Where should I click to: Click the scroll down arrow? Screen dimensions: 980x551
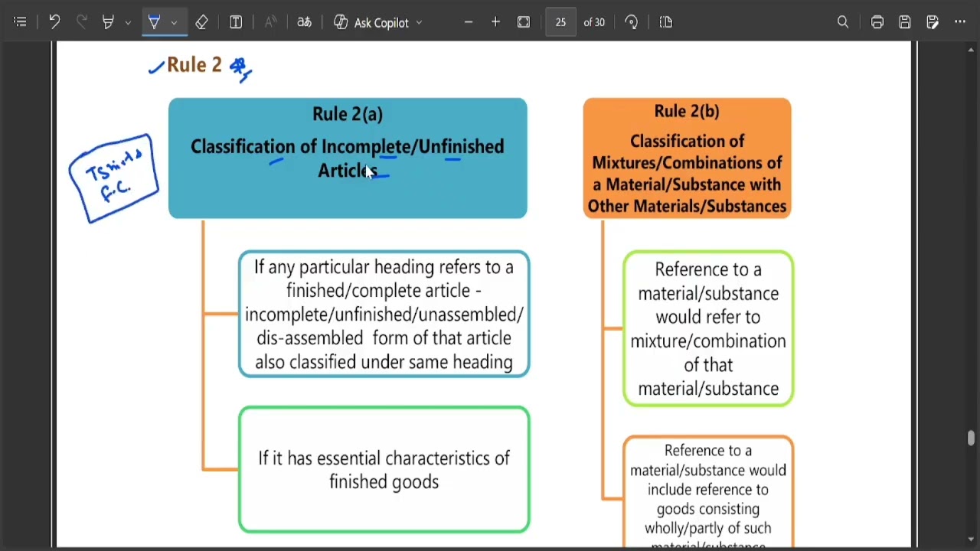point(972,540)
